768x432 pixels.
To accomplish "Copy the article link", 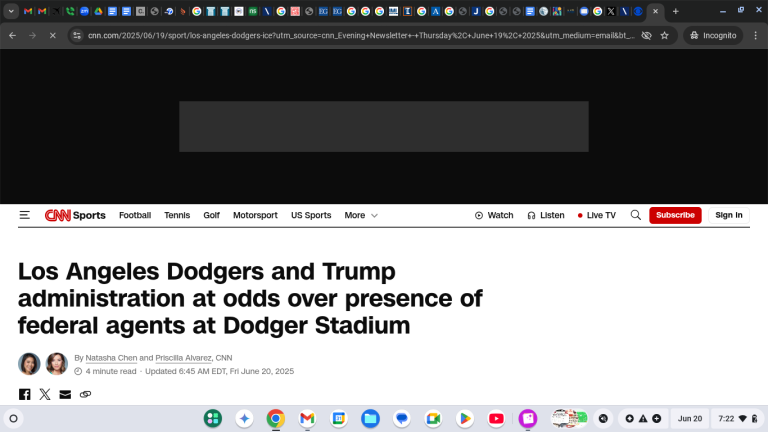I will (85, 394).
